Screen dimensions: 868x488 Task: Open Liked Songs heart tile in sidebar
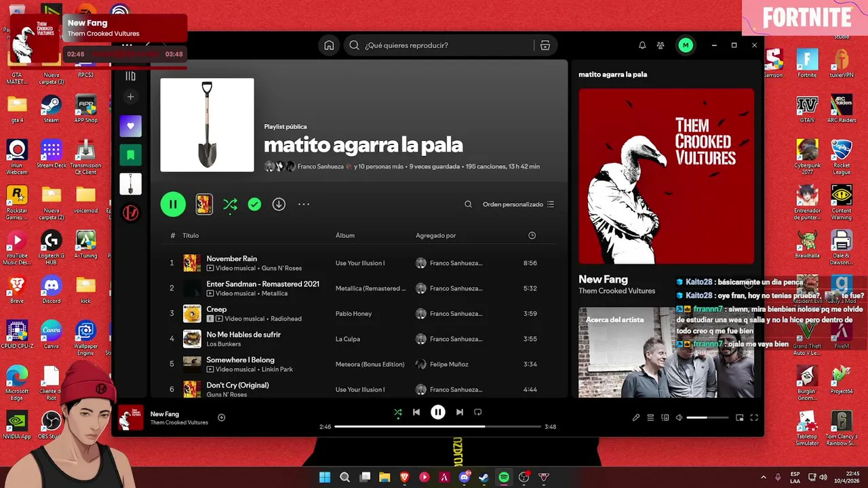click(x=131, y=126)
